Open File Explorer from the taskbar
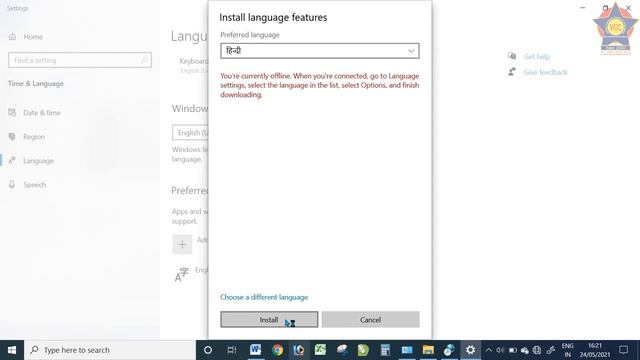Image resolution: width=640 pixels, height=360 pixels. pyautogui.click(x=428, y=350)
